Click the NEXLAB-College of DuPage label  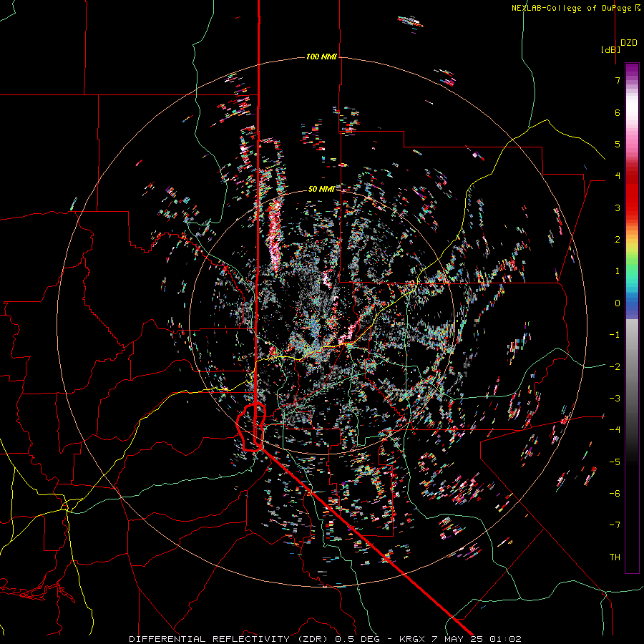[x=571, y=8]
